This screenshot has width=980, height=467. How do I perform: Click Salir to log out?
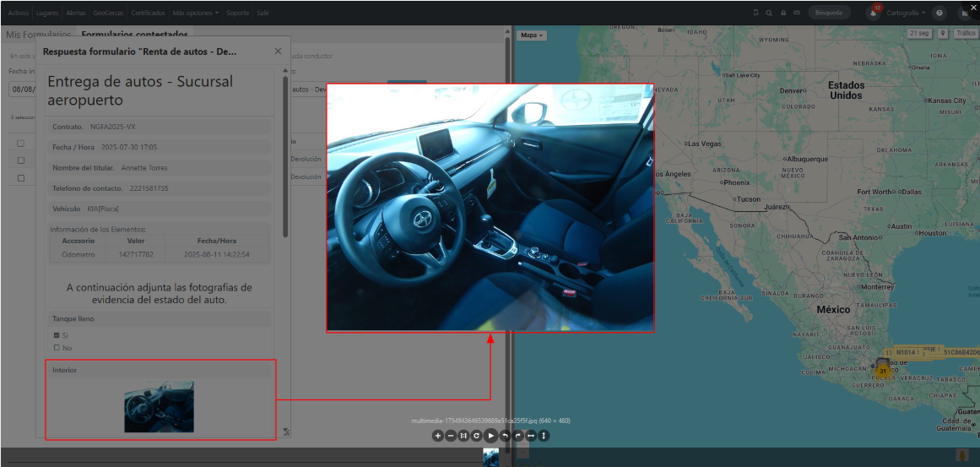tap(263, 13)
